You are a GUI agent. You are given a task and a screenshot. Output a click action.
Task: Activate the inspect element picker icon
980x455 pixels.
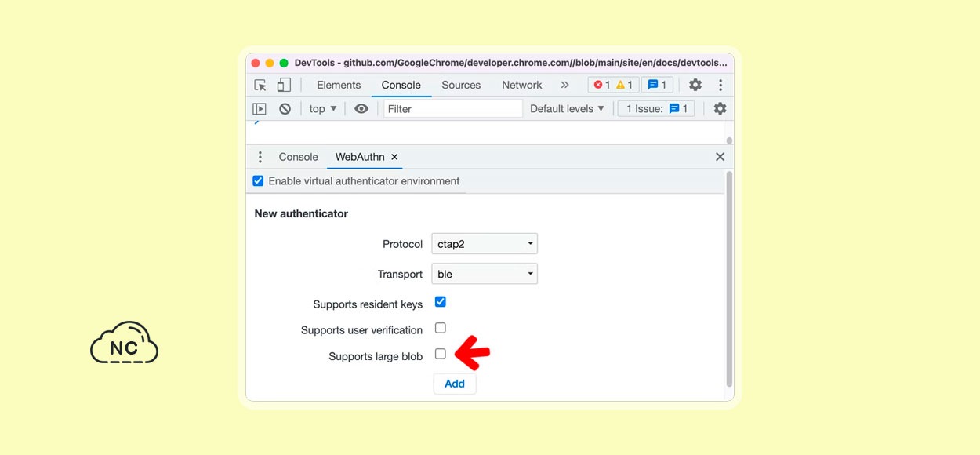260,85
